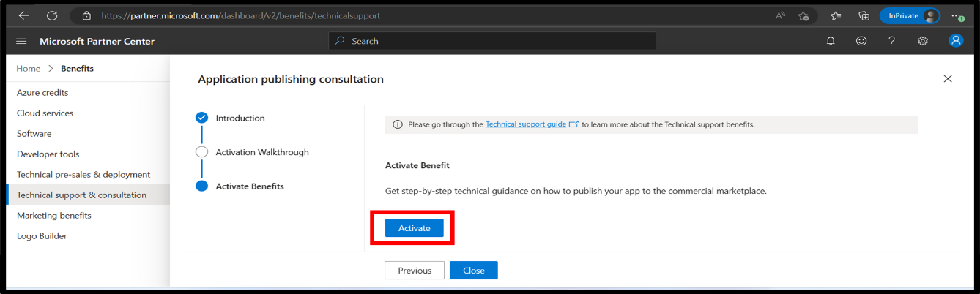Open the notifications bell
Screen dimensions: 980x294
click(831, 41)
